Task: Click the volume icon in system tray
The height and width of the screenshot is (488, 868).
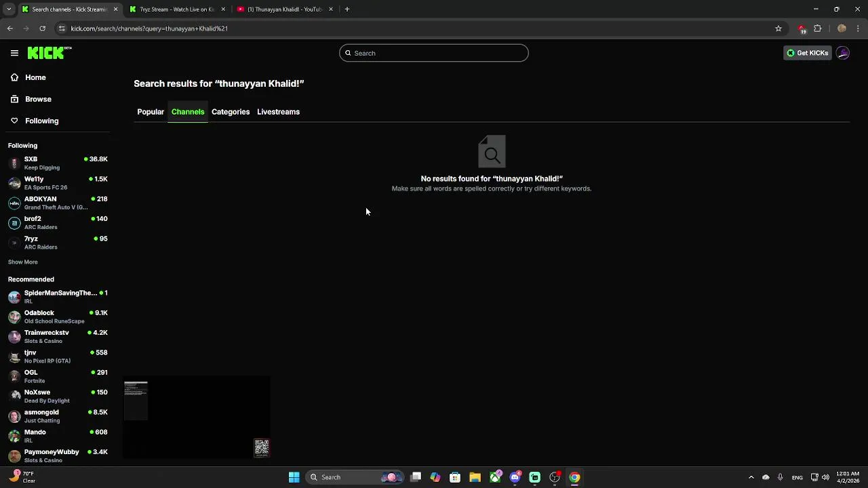Action: pyautogui.click(x=825, y=477)
